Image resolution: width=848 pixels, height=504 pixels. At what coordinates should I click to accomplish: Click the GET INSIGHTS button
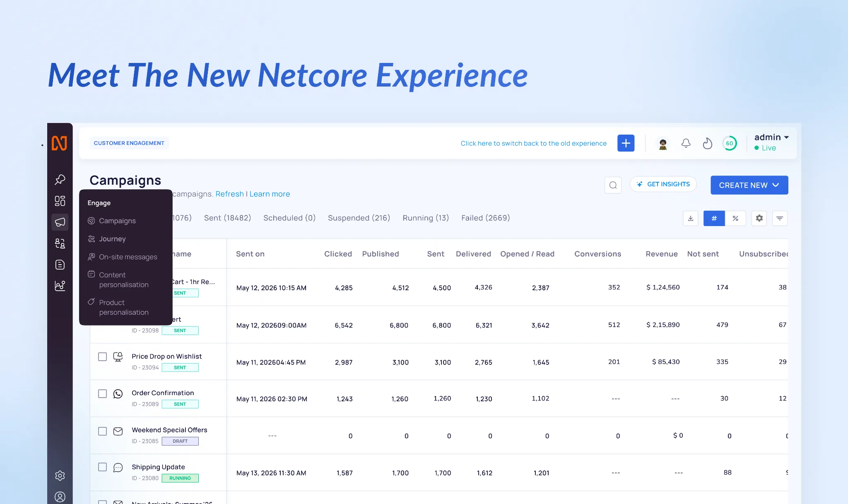[x=663, y=184]
